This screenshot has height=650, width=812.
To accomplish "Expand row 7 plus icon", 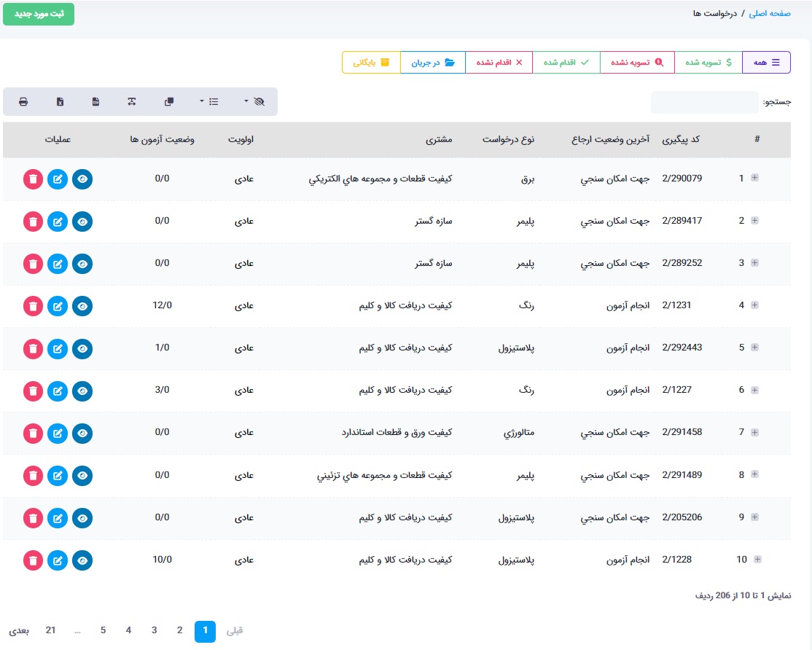I will [x=755, y=432].
